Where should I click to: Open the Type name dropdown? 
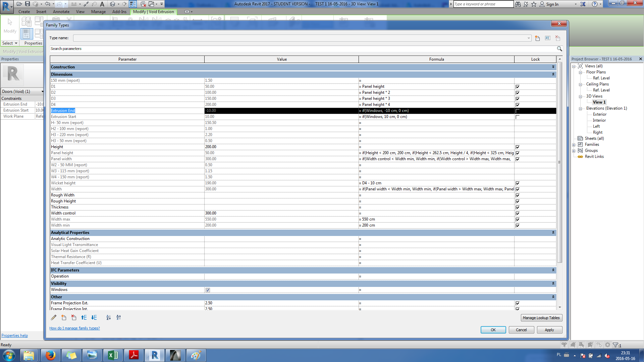pyautogui.click(x=529, y=38)
